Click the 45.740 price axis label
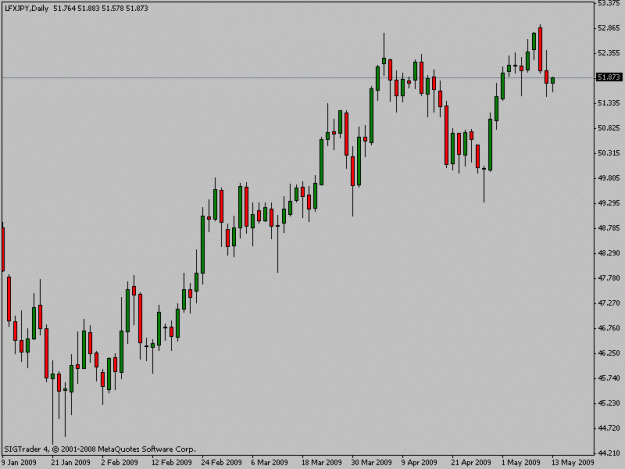 pos(609,378)
